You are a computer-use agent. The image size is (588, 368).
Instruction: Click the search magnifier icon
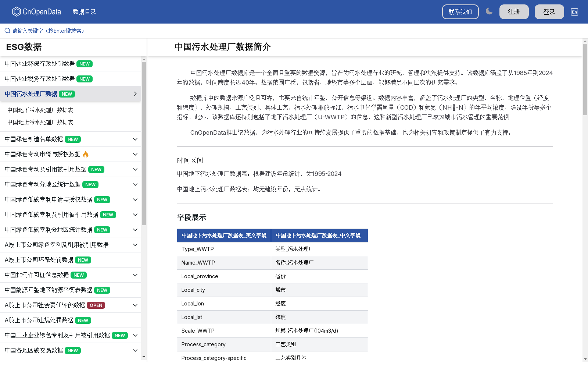click(7, 31)
